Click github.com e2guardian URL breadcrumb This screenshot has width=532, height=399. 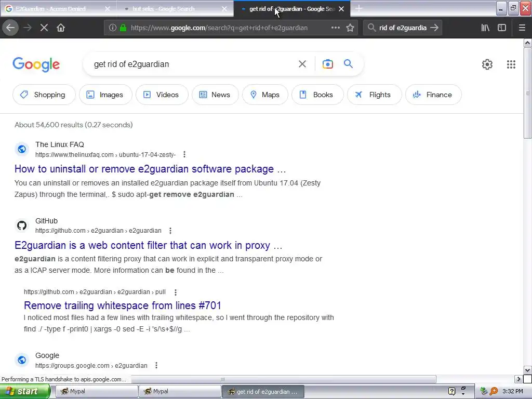click(98, 231)
